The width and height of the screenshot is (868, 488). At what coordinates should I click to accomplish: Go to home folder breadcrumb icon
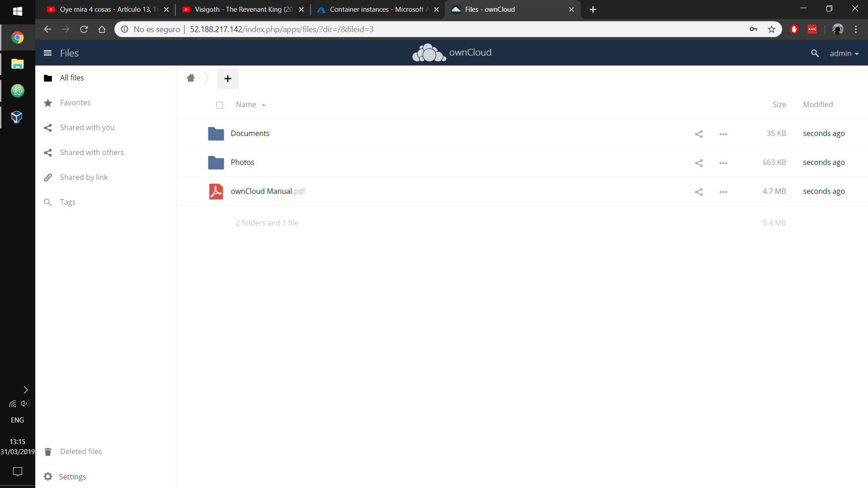pyautogui.click(x=191, y=78)
